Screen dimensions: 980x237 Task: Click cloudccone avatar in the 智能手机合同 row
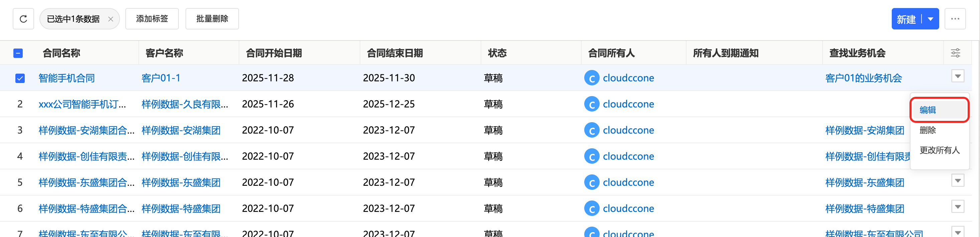click(592, 78)
